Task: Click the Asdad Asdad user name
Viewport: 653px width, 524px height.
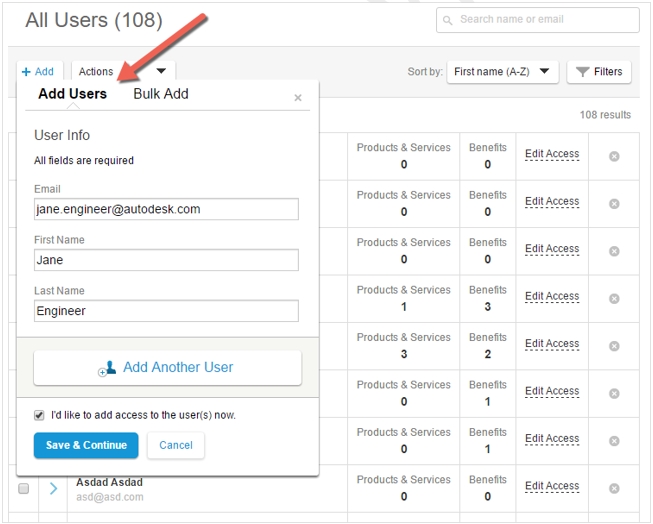Action: [109, 482]
